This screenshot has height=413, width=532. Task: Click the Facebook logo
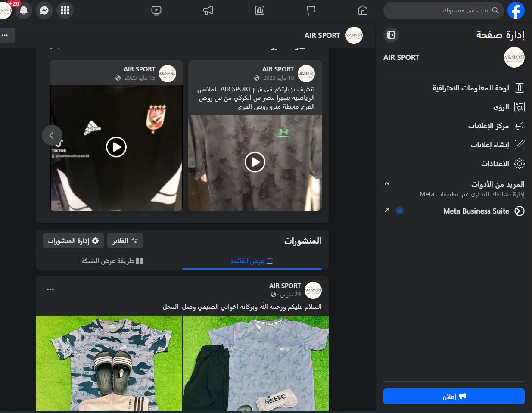(x=516, y=10)
